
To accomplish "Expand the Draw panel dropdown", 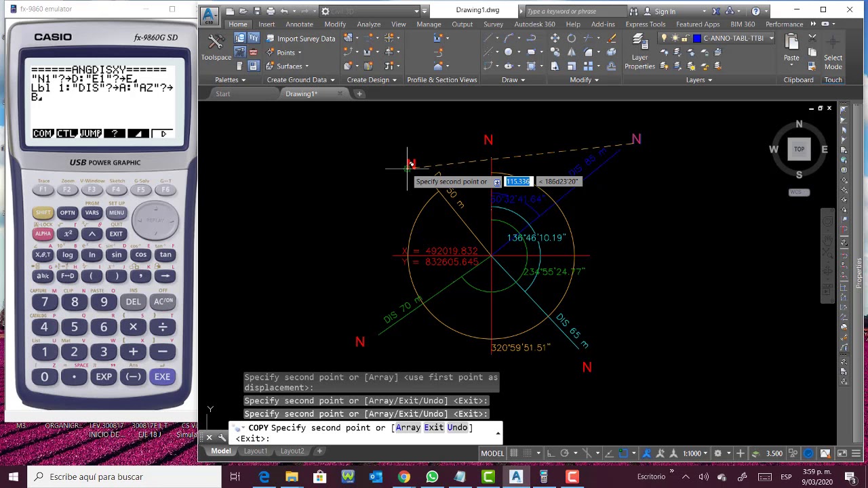I will pyautogui.click(x=513, y=80).
